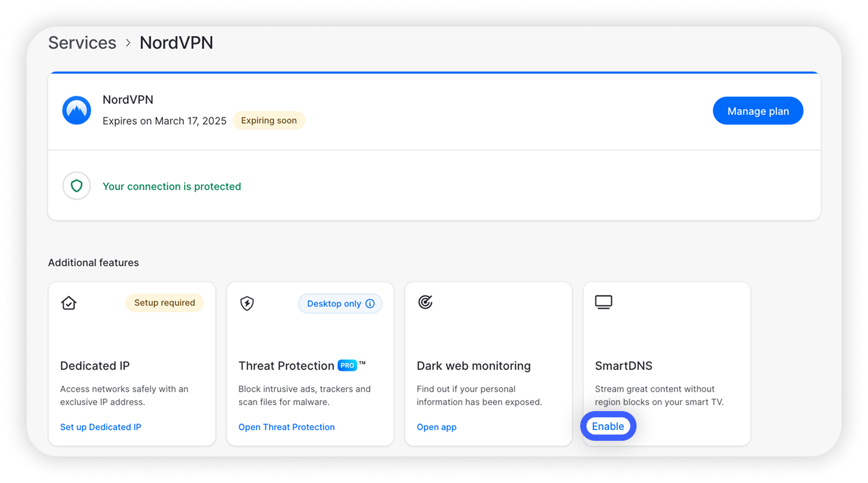Enable SmartDNS for your smart TV
The width and height of the screenshot is (868, 483).
pos(608,426)
